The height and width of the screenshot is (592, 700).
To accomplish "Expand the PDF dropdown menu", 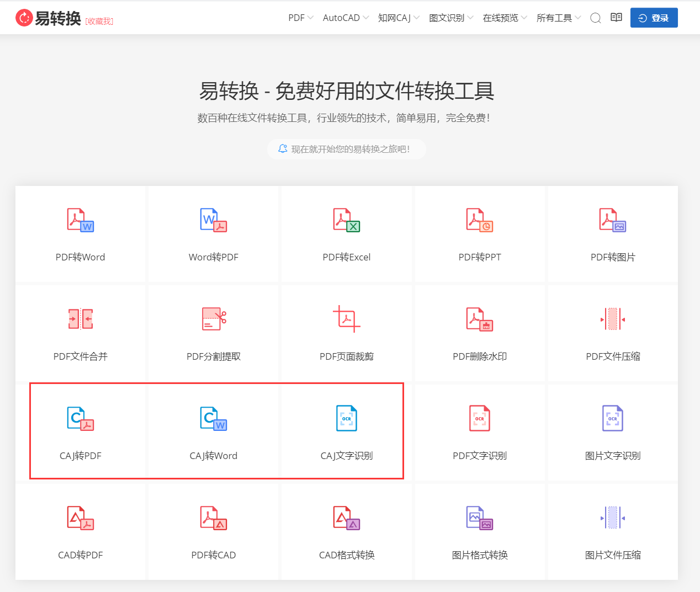I will point(300,17).
